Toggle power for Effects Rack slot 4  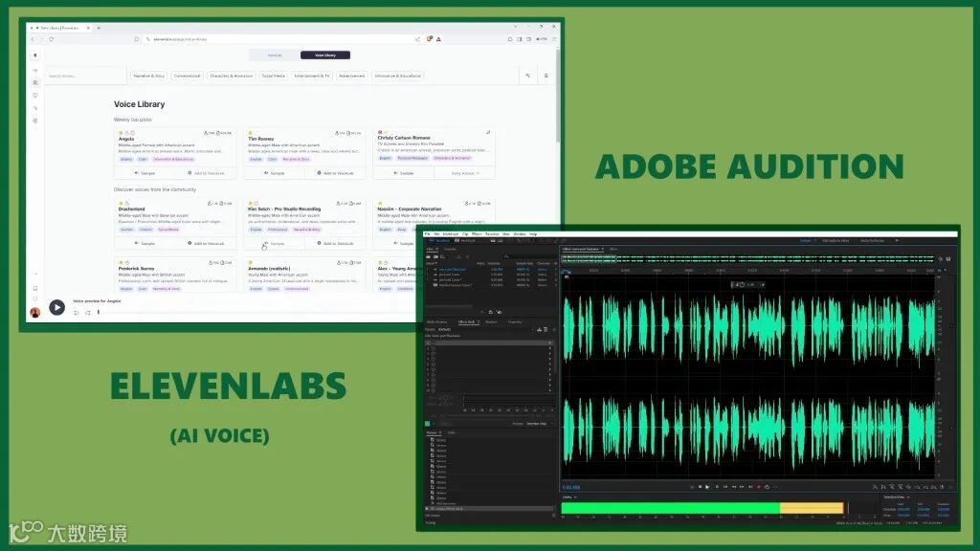coord(434,359)
